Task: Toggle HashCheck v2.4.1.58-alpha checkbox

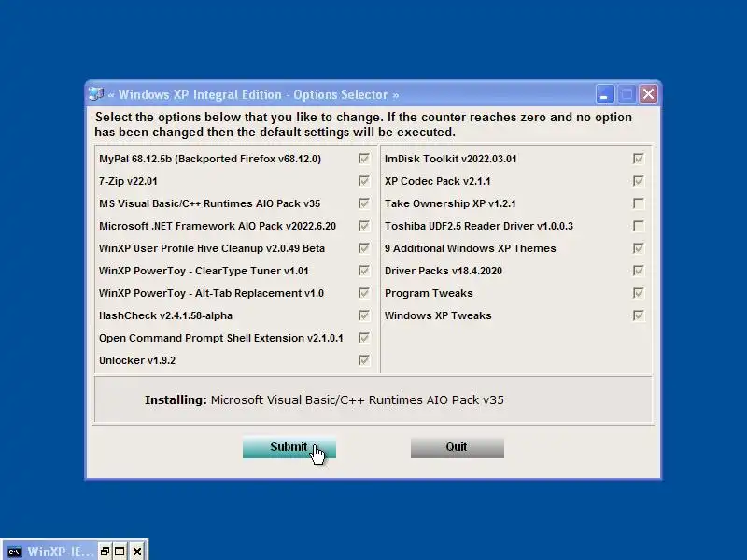Action: click(364, 315)
